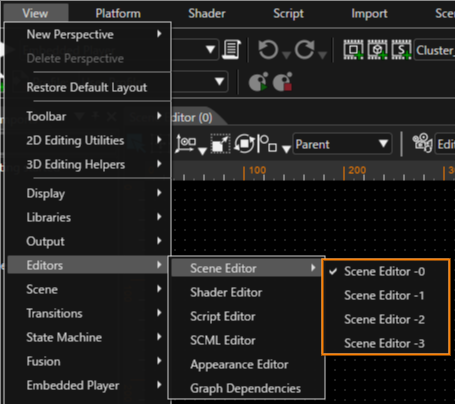The height and width of the screenshot is (404, 455).
Task: Open the Script menu
Action: 288,13
